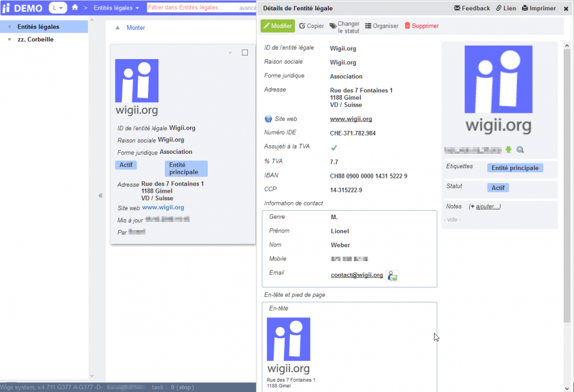Send Feedback from the details header
This screenshot has height=392, width=574.
[x=472, y=8]
